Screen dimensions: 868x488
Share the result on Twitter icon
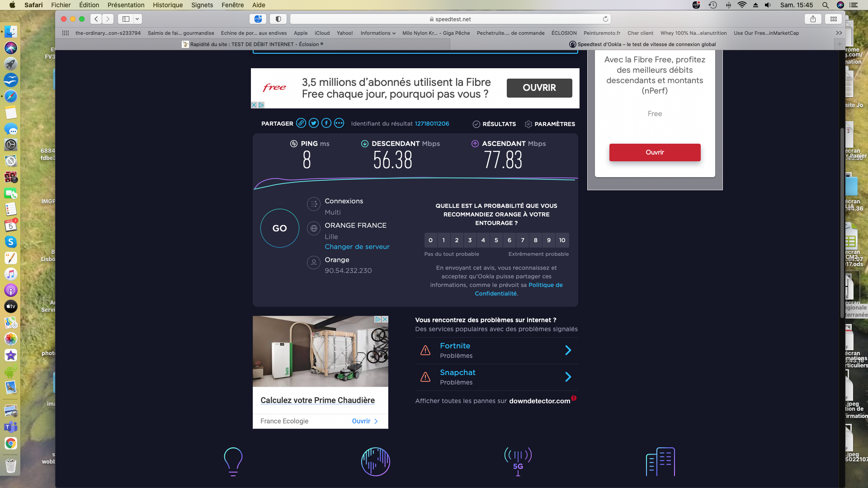(x=314, y=123)
